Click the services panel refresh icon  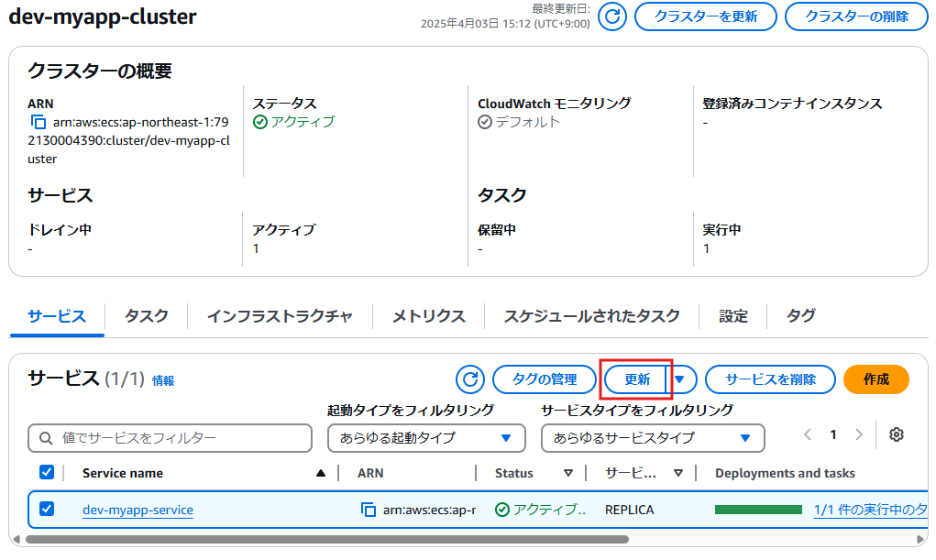[x=469, y=379]
